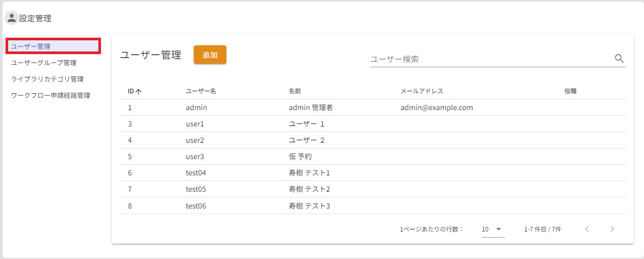Click the ID sort arrow icon
This screenshot has height=259, width=644.
pyautogui.click(x=138, y=92)
